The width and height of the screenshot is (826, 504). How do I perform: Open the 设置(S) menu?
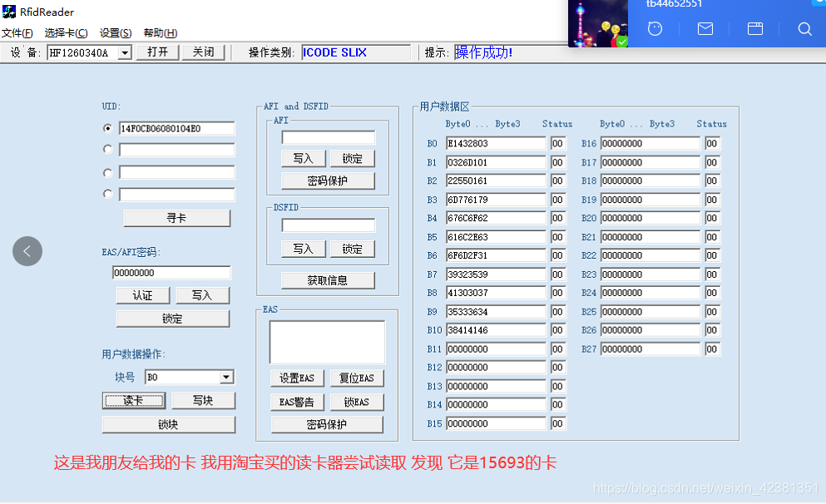point(116,33)
